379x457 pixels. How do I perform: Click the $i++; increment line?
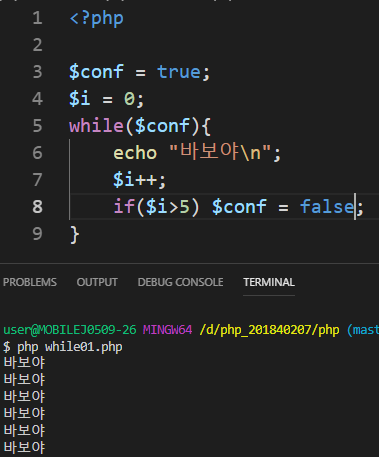click(139, 180)
